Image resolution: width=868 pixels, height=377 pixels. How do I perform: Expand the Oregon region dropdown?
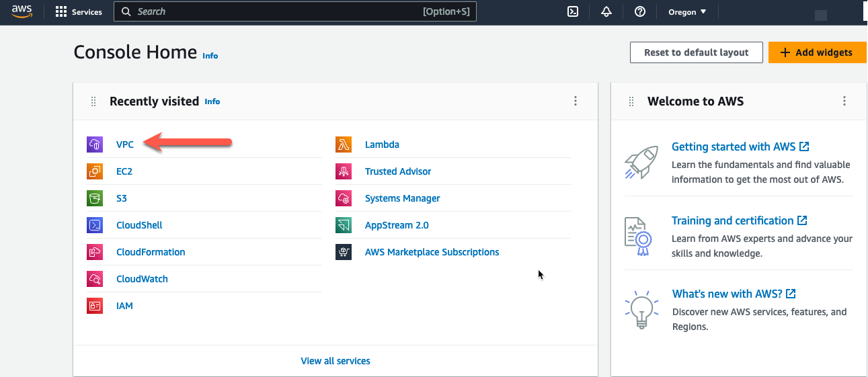[687, 11]
